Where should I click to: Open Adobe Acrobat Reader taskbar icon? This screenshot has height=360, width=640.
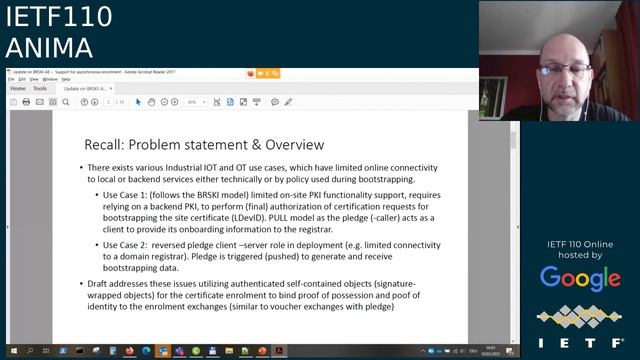click(279, 351)
